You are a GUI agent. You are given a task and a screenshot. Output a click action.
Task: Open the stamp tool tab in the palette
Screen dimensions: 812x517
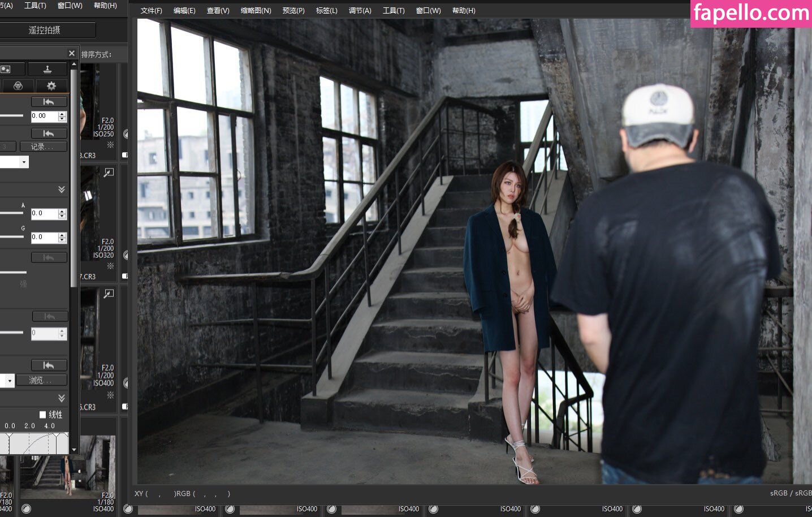point(47,69)
